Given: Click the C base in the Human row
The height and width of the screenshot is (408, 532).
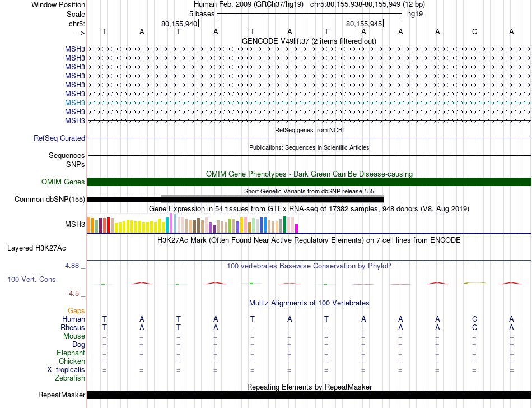Looking at the screenshot, I should tap(474, 319).
